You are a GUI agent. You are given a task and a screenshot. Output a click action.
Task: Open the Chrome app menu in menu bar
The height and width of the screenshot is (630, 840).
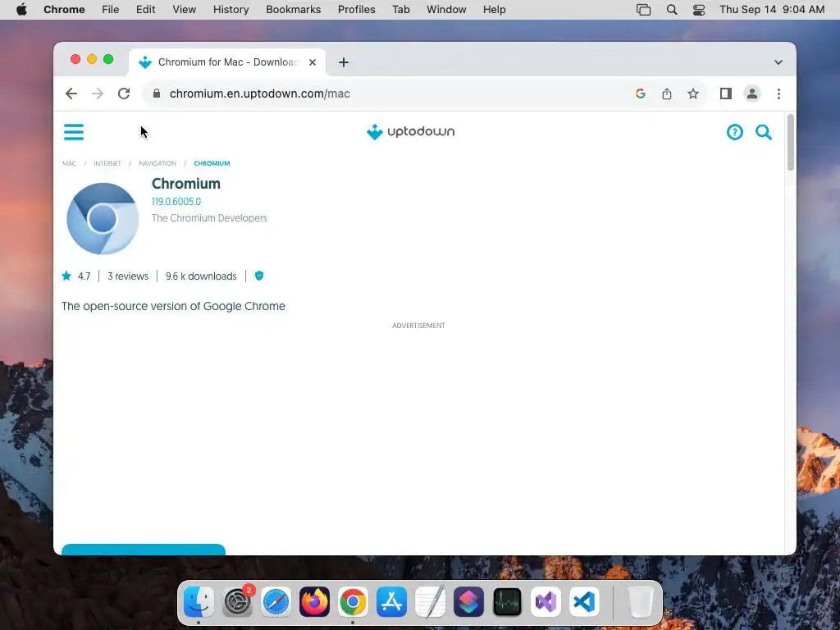pyautogui.click(x=64, y=10)
